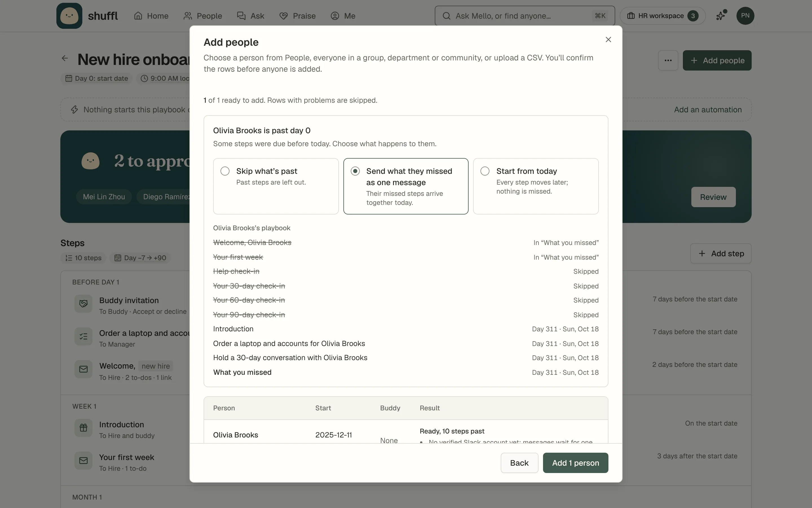The height and width of the screenshot is (508, 812).
Task: Select the Start from today option
Action: (536, 186)
